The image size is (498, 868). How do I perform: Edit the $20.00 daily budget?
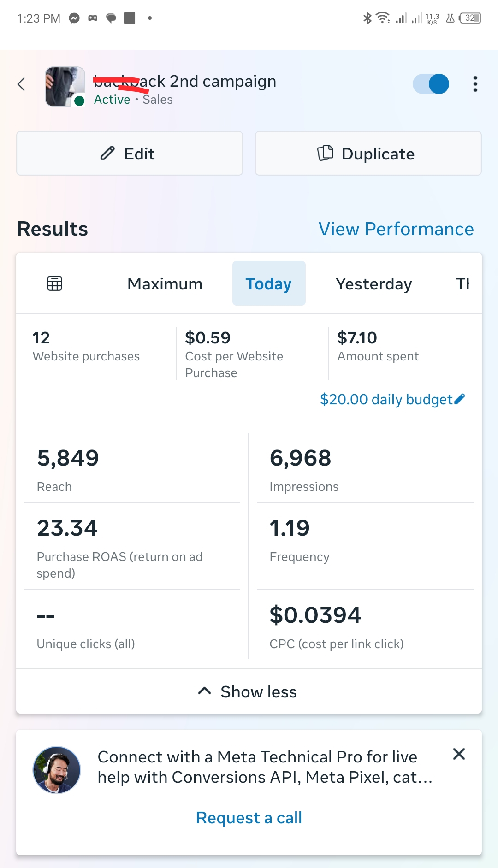(386, 399)
